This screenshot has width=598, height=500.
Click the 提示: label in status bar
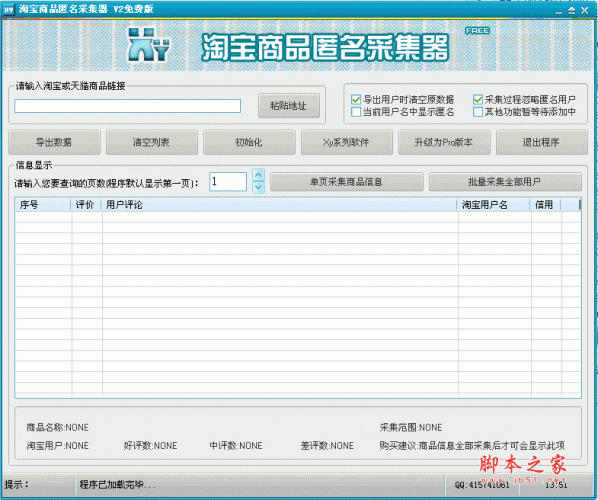17,485
